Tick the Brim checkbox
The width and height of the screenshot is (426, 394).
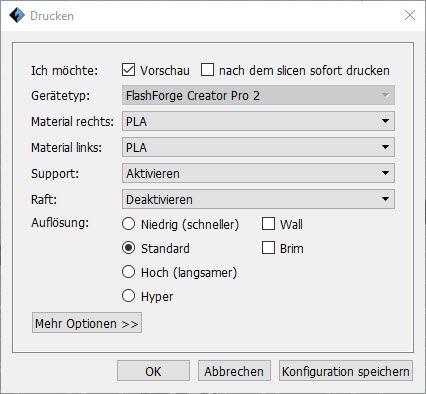pyautogui.click(x=268, y=248)
